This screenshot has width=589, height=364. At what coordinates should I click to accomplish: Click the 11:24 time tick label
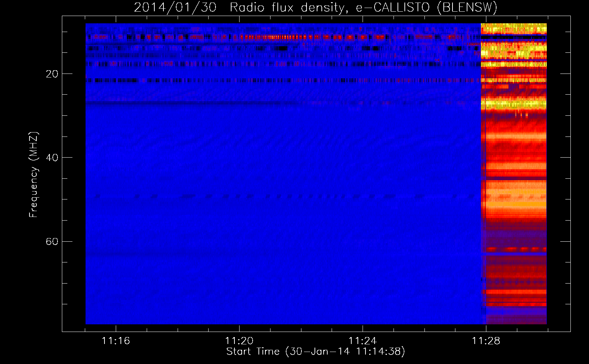(363, 341)
